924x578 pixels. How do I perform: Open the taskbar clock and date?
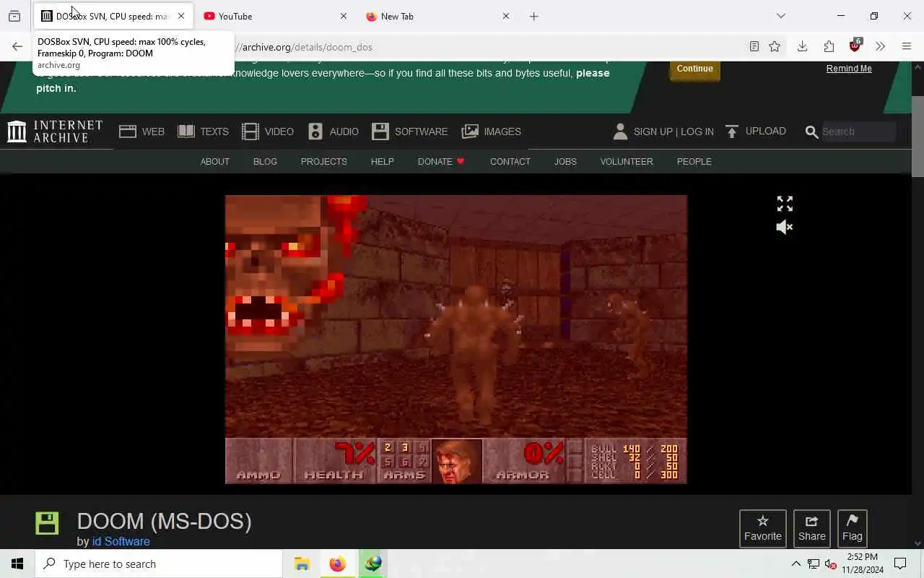pos(863,564)
